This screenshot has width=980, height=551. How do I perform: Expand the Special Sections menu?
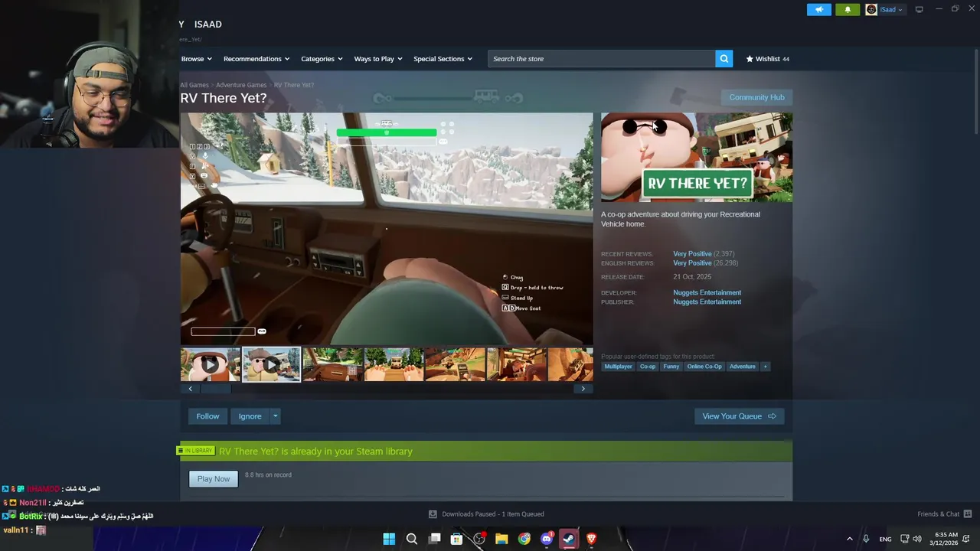443,59
